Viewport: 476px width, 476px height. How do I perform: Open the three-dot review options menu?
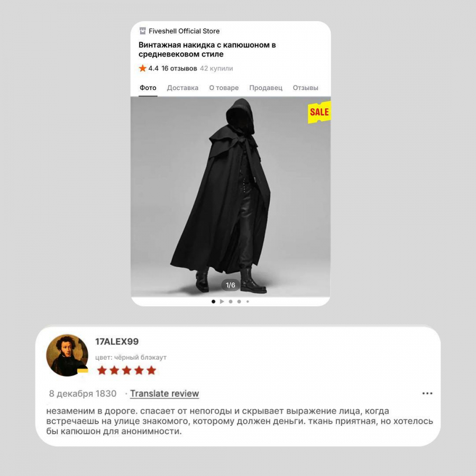427,393
